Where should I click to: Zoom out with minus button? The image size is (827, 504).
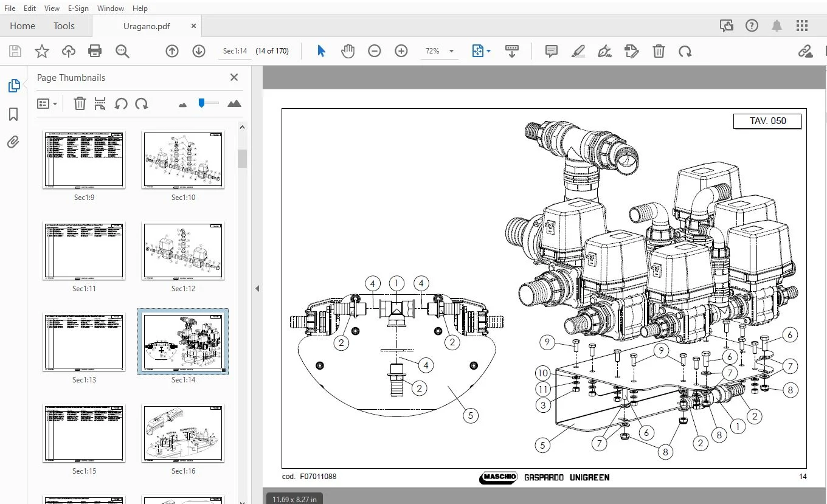tap(375, 51)
